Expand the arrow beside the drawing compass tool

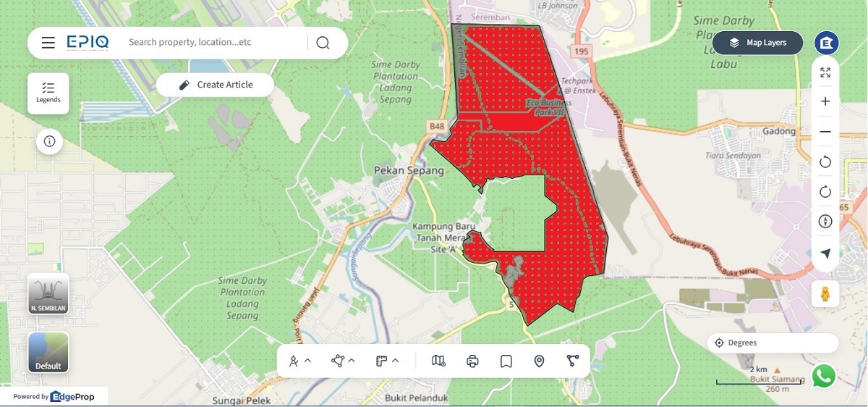click(x=308, y=361)
